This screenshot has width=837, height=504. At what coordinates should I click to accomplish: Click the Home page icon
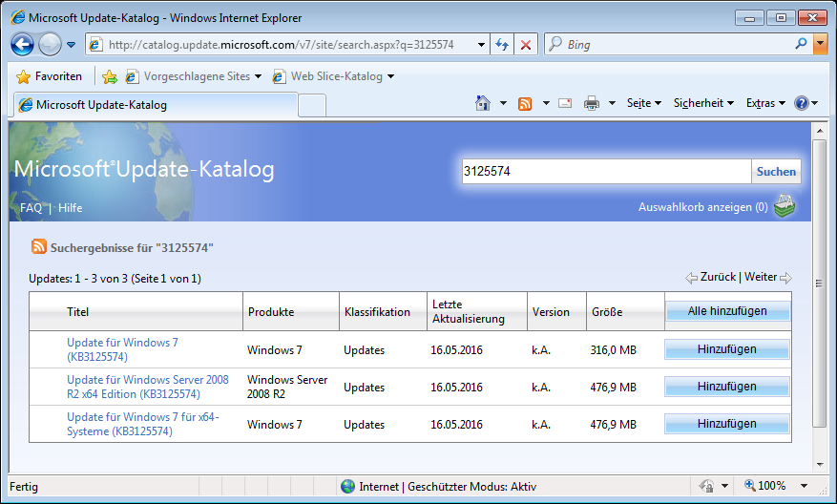coord(483,103)
